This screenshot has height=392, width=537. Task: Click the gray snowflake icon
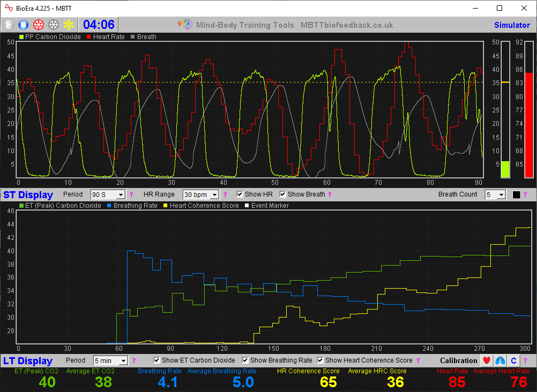pyautogui.click(x=53, y=25)
